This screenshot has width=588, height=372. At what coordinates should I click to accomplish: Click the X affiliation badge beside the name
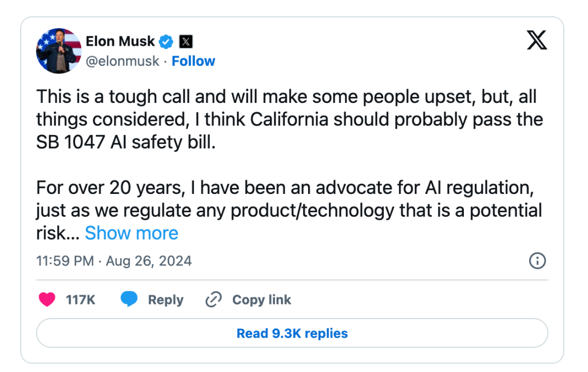[x=186, y=41]
